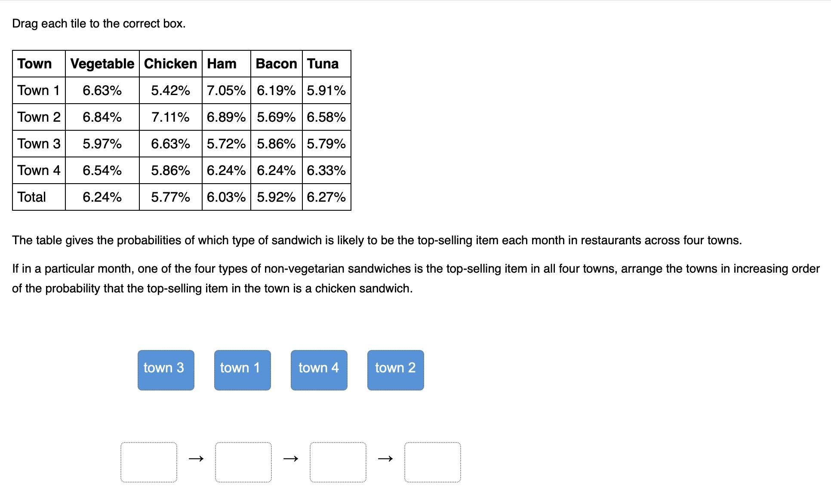The image size is (831, 504).
Task: Click the Bacon column header
Action: [x=276, y=64]
